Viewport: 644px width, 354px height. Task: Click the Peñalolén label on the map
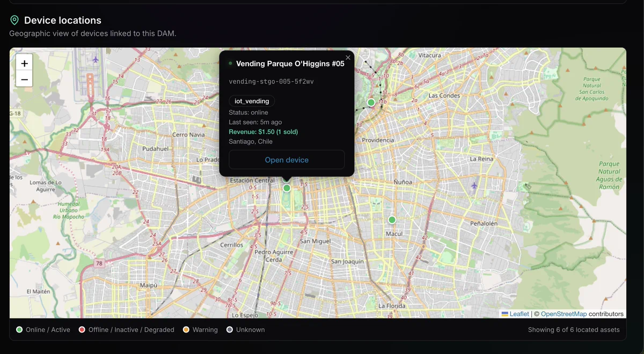(484, 223)
